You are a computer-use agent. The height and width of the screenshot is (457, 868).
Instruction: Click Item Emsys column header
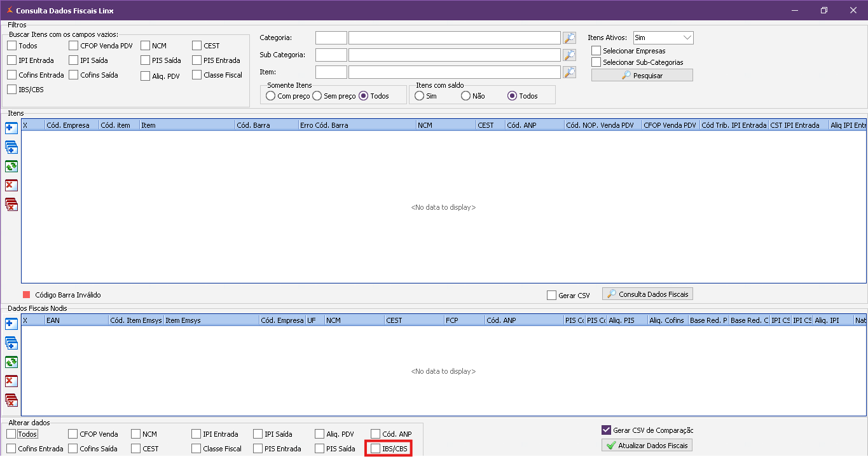[x=211, y=320]
